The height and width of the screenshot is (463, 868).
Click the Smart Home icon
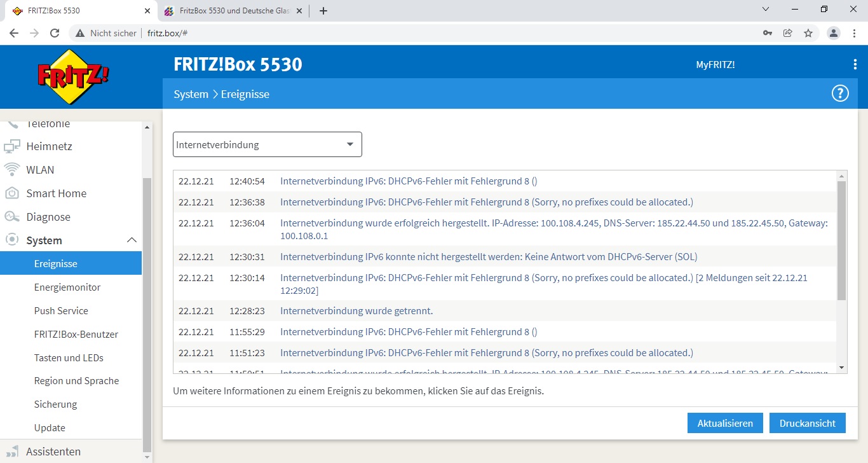point(12,193)
